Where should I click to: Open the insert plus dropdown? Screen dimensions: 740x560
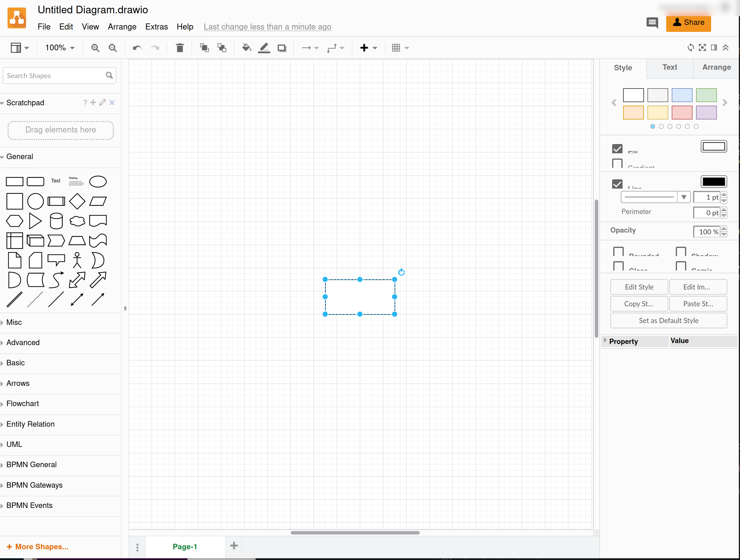coord(369,48)
